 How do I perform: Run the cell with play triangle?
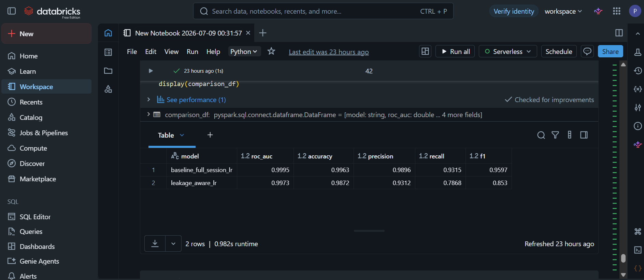151,71
